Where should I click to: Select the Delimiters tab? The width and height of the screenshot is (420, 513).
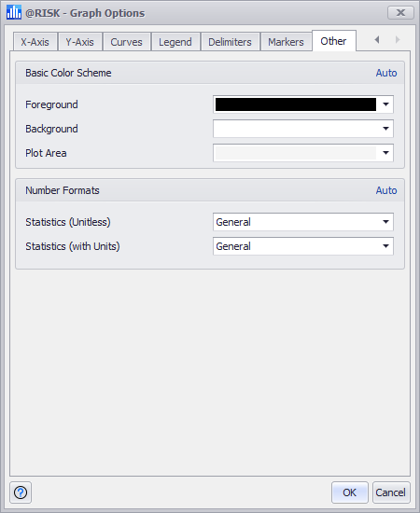point(230,42)
